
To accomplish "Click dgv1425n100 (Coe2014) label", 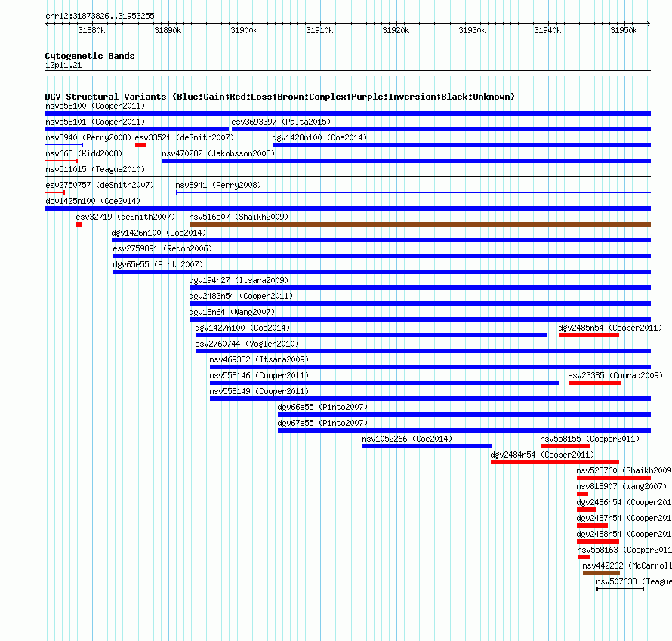I will (x=93, y=201).
